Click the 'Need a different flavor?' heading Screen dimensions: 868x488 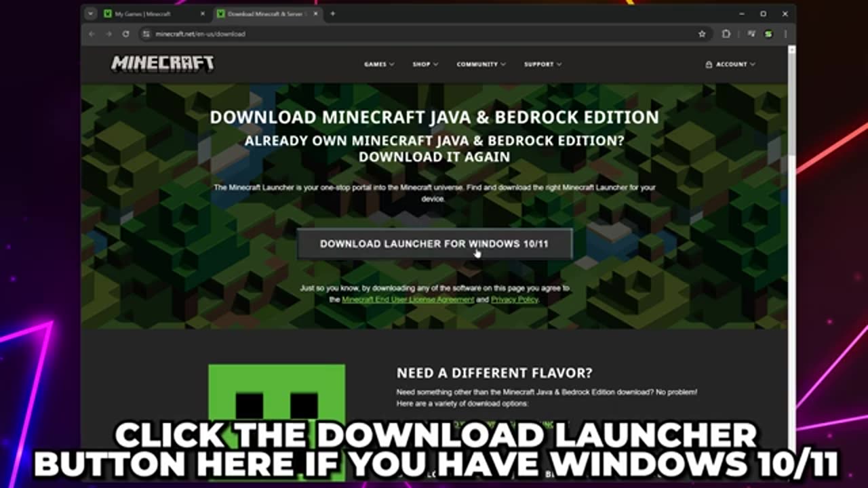pyautogui.click(x=494, y=373)
